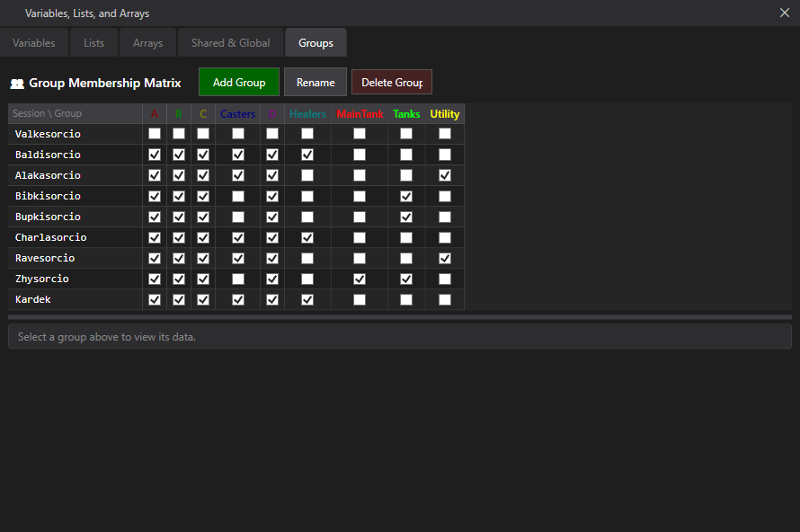Click the Valkesorcio session row name
Screen dimensions: 800x532
click(48, 134)
